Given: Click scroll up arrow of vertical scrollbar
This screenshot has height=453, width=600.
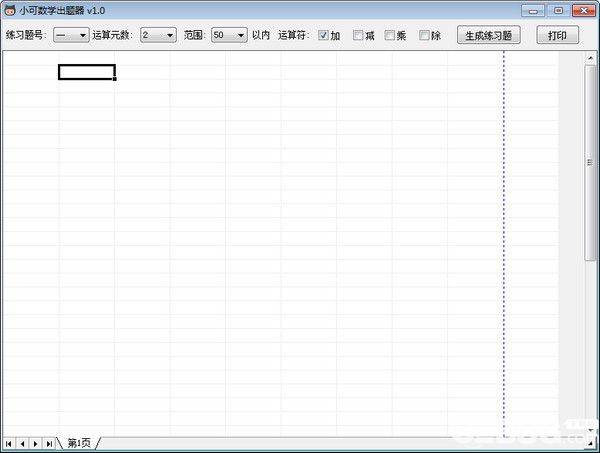Looking at the screenshot, I should click(x=590, y=58).
